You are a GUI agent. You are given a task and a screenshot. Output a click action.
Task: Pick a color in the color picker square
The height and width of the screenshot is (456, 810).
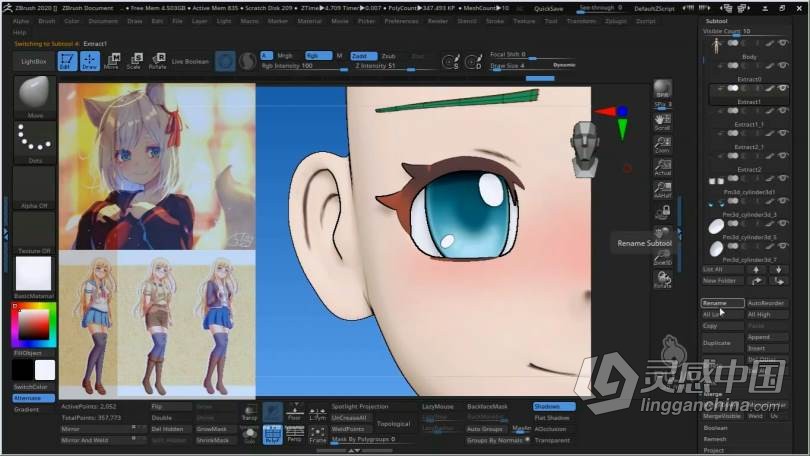tap(34, 325)
